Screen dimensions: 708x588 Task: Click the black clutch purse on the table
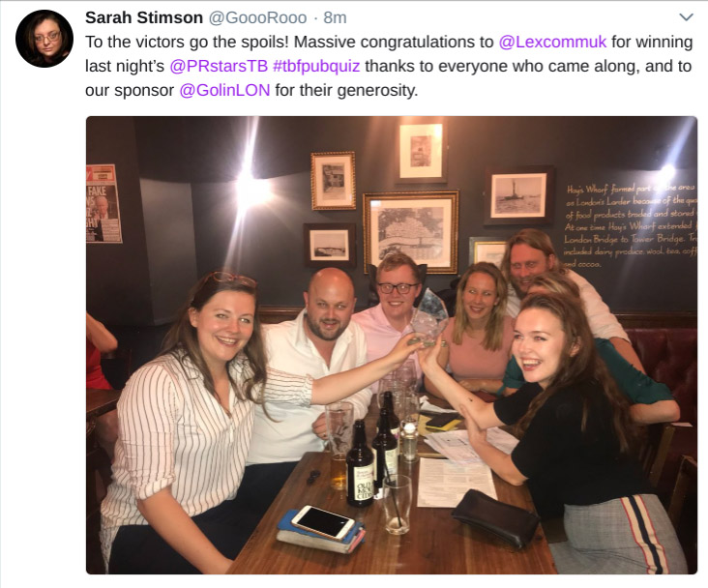[495, 518]
